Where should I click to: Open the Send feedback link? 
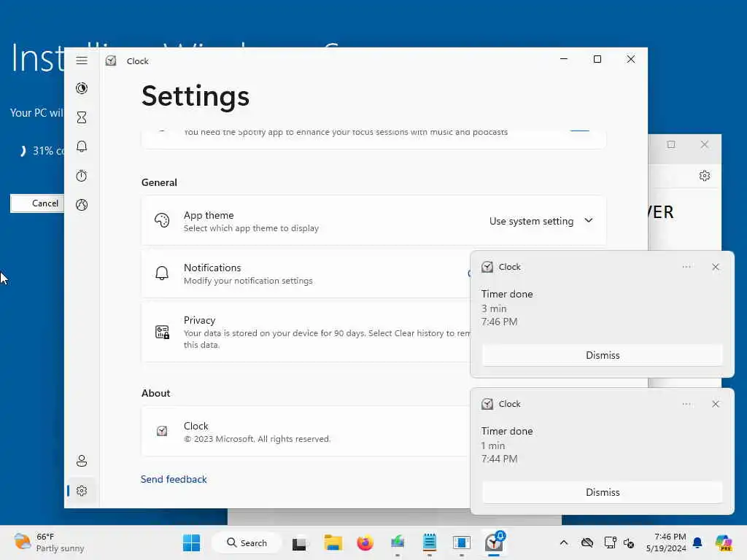(174, 479)
